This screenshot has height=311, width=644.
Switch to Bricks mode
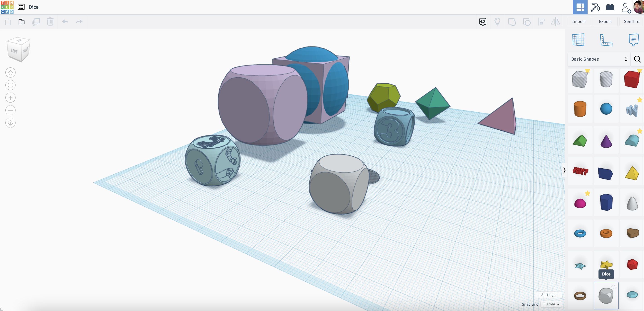tap(610, 7)
